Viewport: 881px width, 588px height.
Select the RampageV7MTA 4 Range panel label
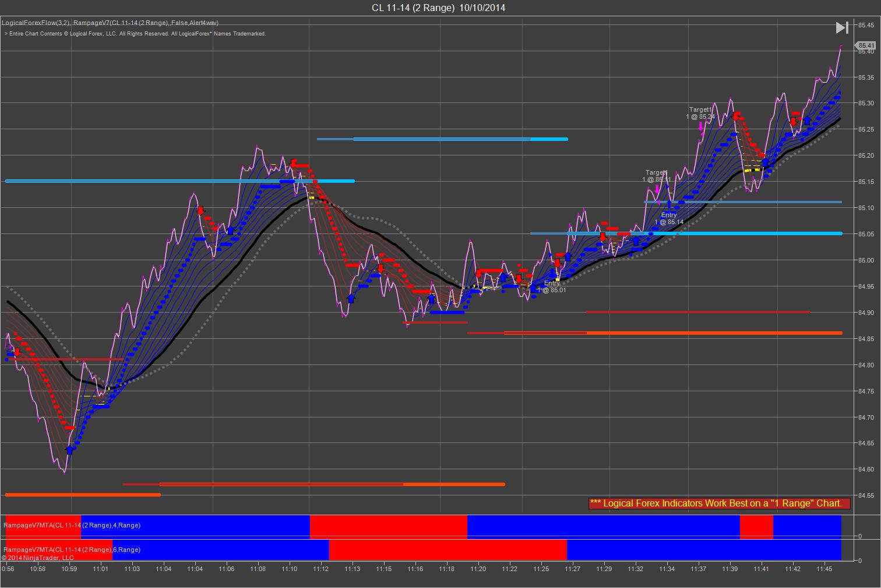[x=72, y=525]
